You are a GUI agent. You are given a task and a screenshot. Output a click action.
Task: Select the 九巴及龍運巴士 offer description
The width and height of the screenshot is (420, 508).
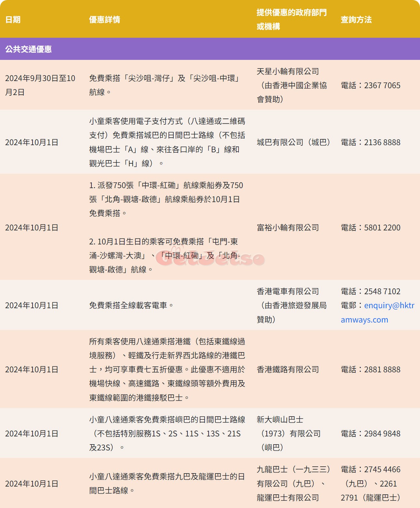167,483
